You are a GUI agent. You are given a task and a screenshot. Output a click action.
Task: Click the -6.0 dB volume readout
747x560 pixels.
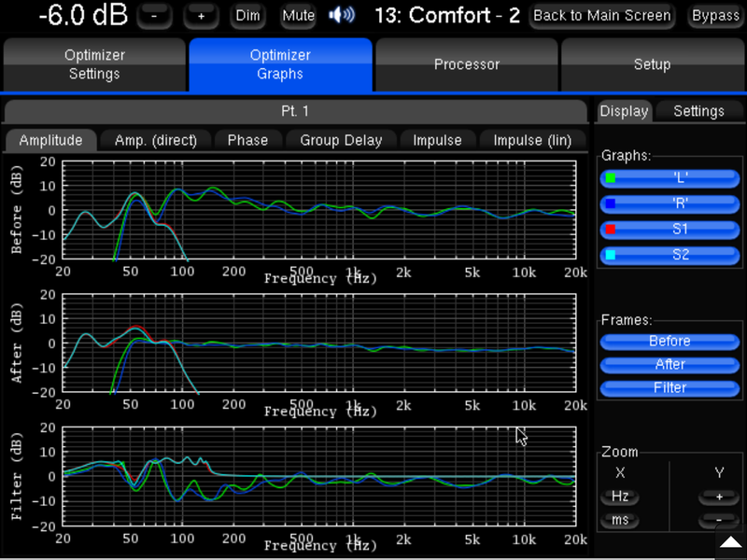[x=83, y=15]
